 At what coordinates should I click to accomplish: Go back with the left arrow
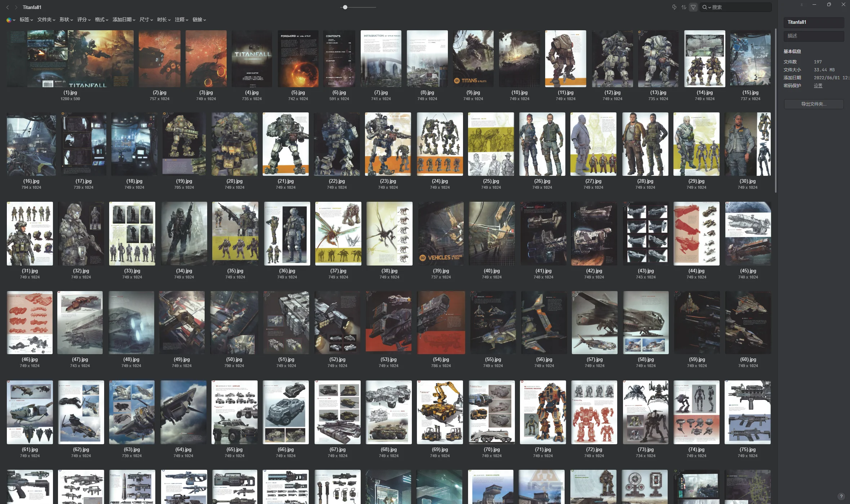click(x=8, y=7)
